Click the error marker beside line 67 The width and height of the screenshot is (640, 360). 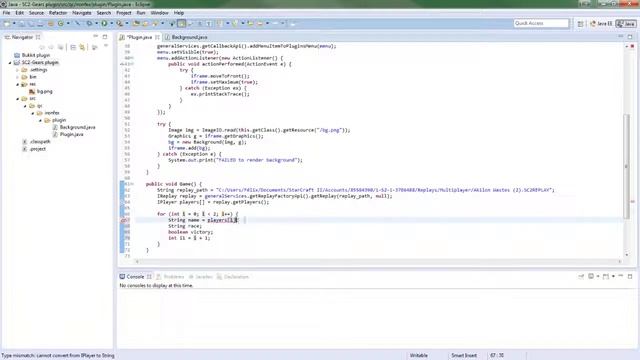(123, 220)
